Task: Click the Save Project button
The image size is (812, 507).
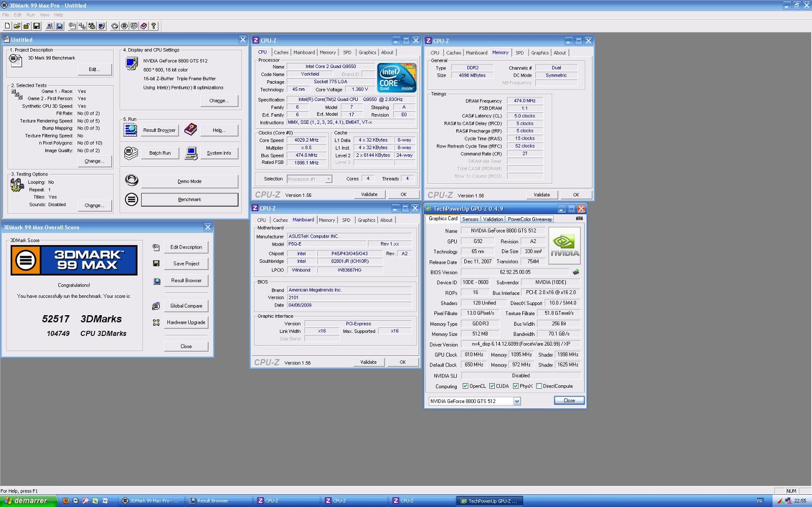Action: click(186, 263)
